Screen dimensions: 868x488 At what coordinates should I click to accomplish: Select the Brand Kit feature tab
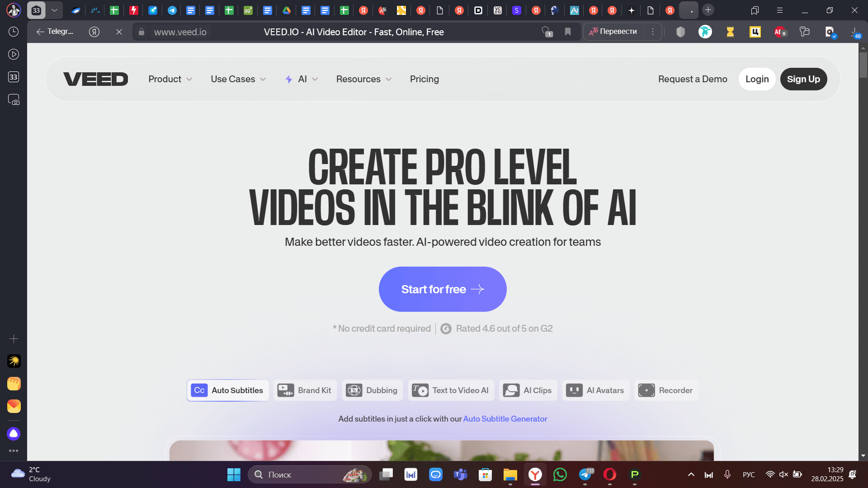(x=305, y=390)
